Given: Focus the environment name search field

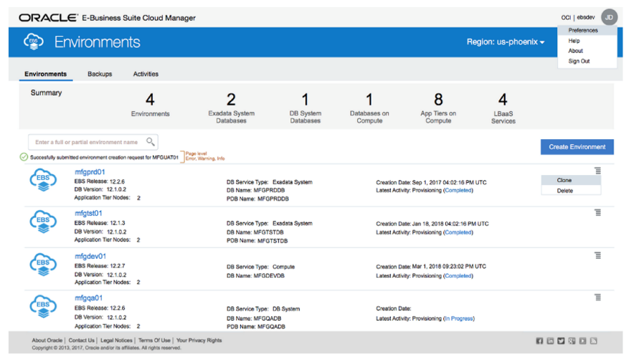Looking at the screenshot, I should [86, 142].
